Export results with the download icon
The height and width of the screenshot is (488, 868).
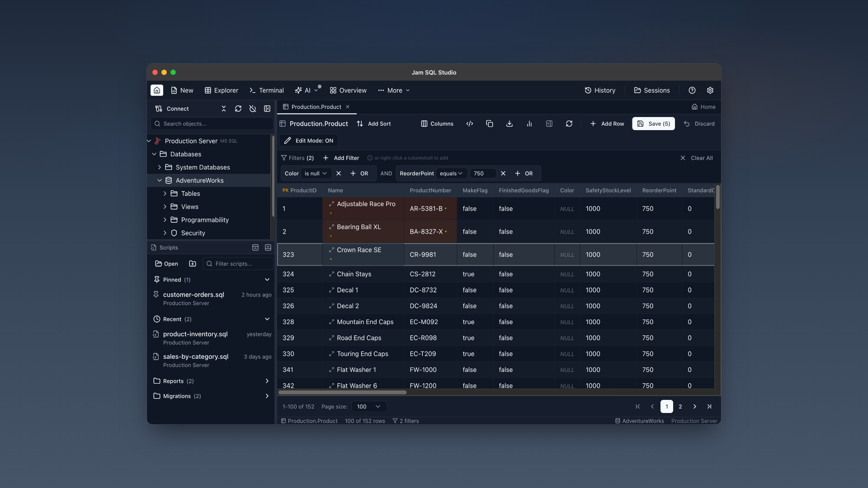point(509,123)
